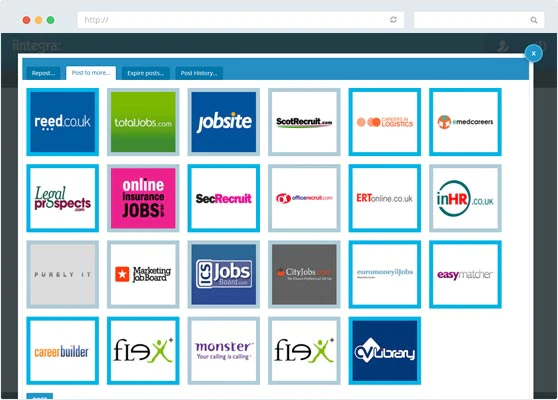
Task: Choose the Careers in Logistics tile
Action: (x=385, y=122)
